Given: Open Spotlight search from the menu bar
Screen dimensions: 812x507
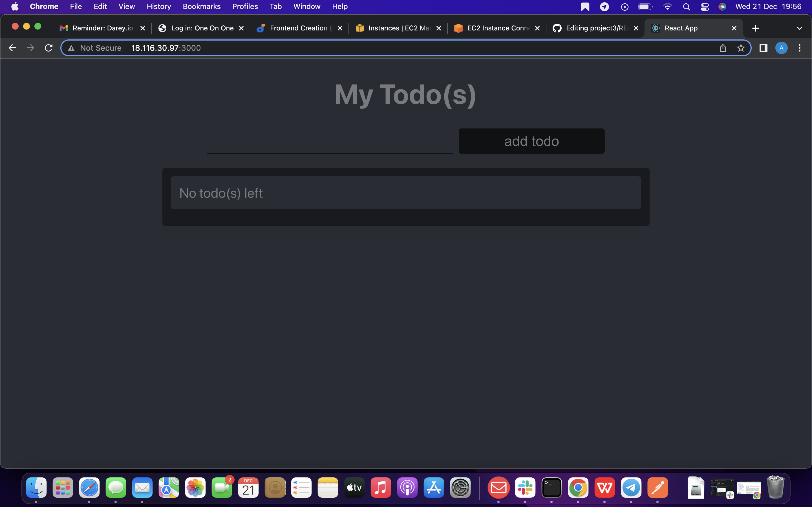Looking at the screenshot, I should point(686,6).
